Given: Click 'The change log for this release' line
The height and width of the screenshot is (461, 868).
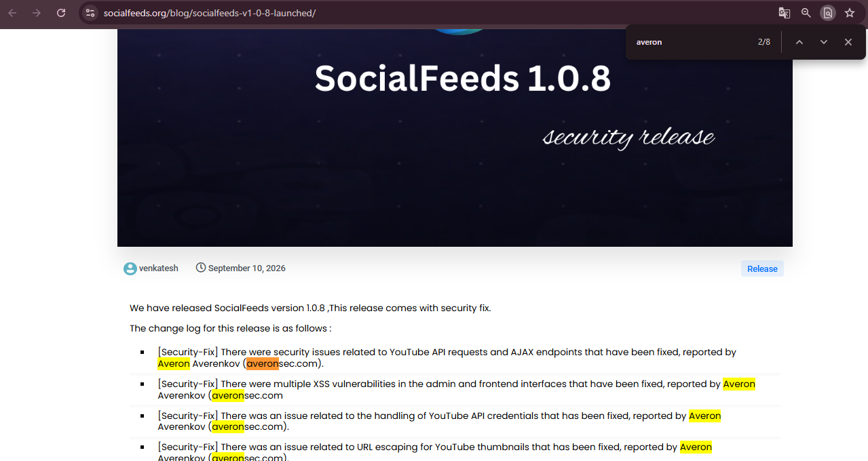Looking at the screenshot, I should (x=231, y=328).
